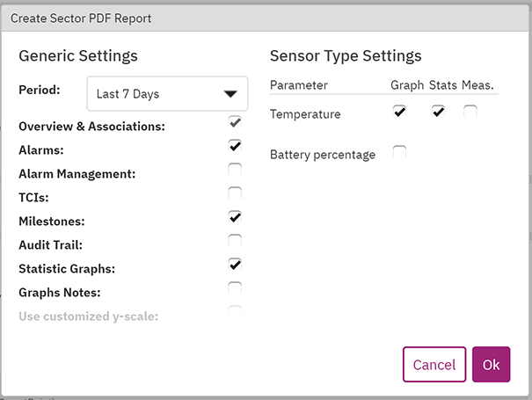
Task: Click the Use customized y-scale checkbox
Action: (x=235, y=312)
